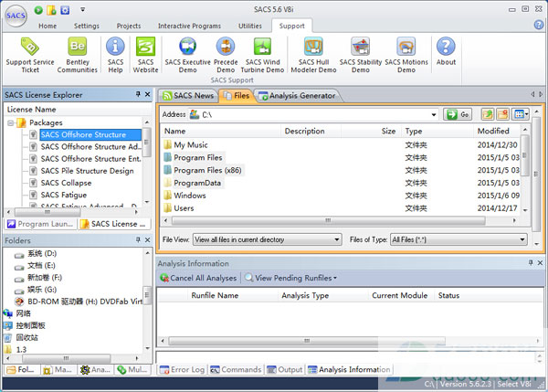Sort files by Modified column header
Screen dimensions: 548x392
(x=493, y=131)
